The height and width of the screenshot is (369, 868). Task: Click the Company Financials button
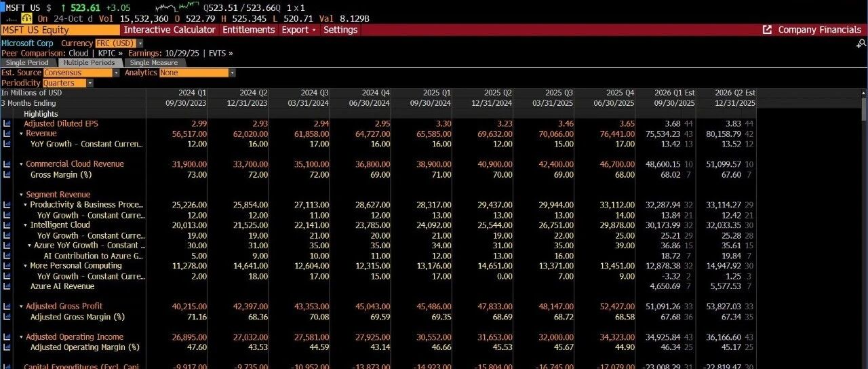819,30
